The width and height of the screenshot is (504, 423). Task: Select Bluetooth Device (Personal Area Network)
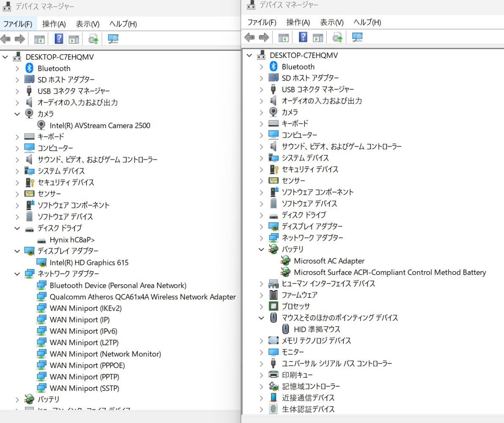pyautogui.click(x=118, y=286)
